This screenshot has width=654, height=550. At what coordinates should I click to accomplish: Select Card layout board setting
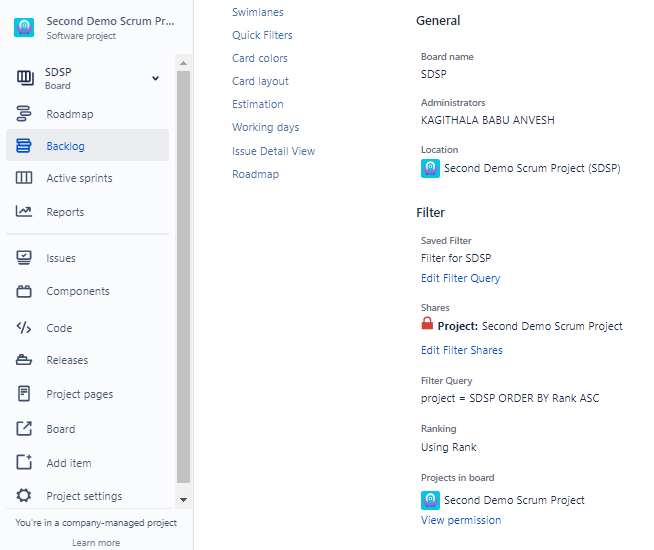point(260,81)
